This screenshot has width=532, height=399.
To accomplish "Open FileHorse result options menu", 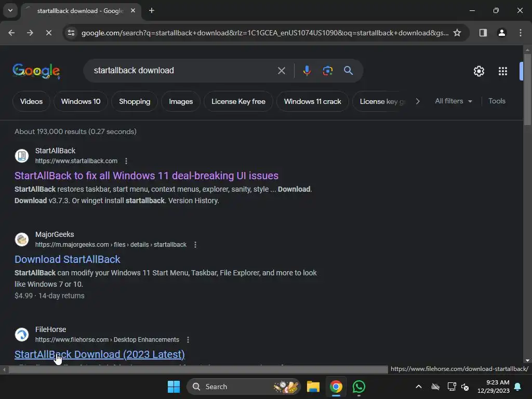I will tap(188, 340).
